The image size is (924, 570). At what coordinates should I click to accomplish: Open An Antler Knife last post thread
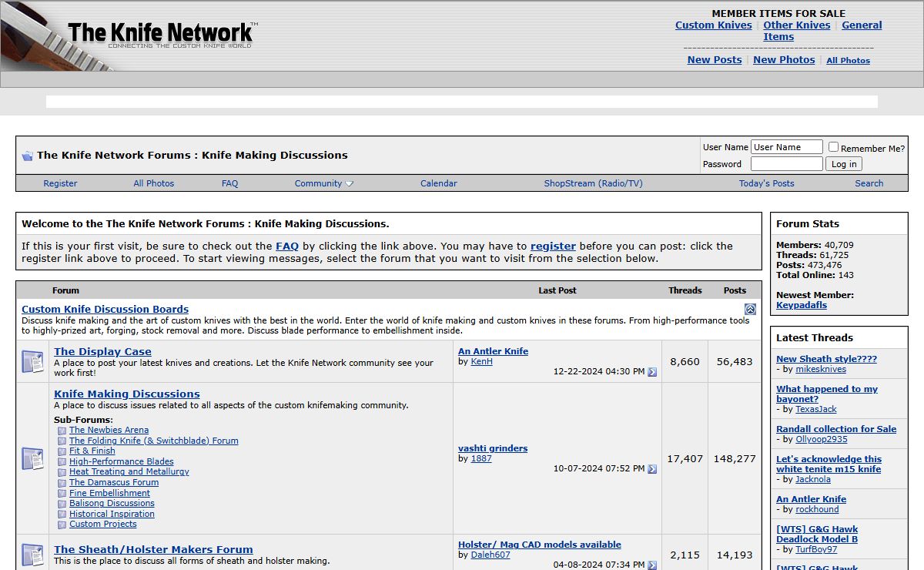(x=494, y=351)
